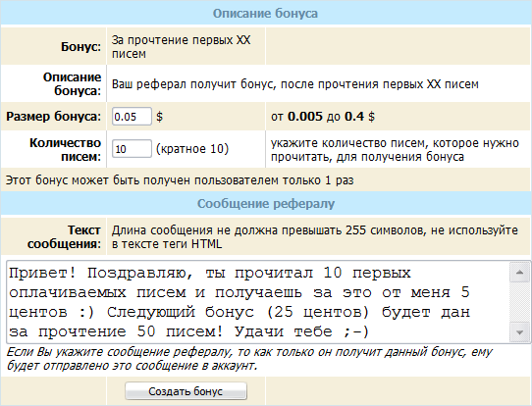
Task: Click the 'Описание бонуса' section header
Action: tap(266, 14)
